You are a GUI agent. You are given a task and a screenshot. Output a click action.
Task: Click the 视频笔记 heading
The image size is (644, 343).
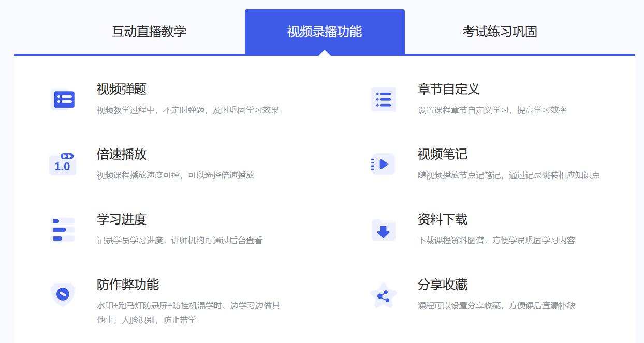click(x=443, y=154)
